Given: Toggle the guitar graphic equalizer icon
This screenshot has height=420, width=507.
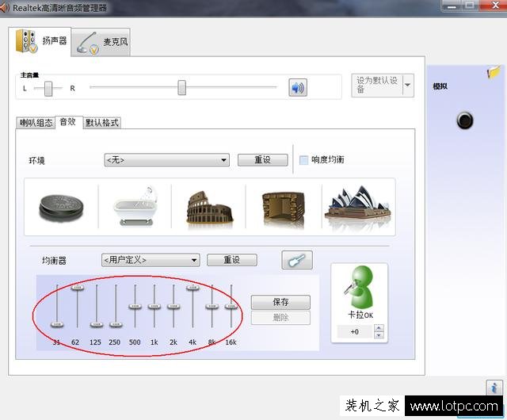Looking at the screenshot, I should [297, 260].
